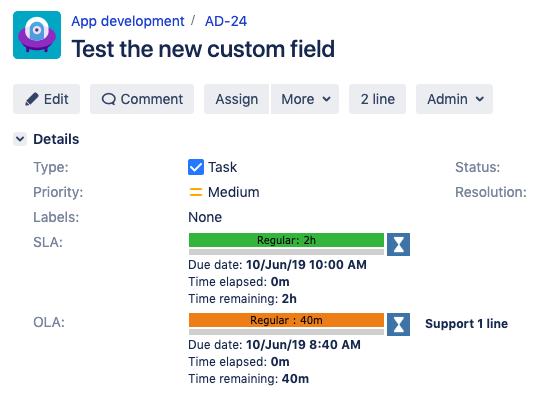540x409 pixels.
Task: Click the Assign button
Action: (237, 99)
